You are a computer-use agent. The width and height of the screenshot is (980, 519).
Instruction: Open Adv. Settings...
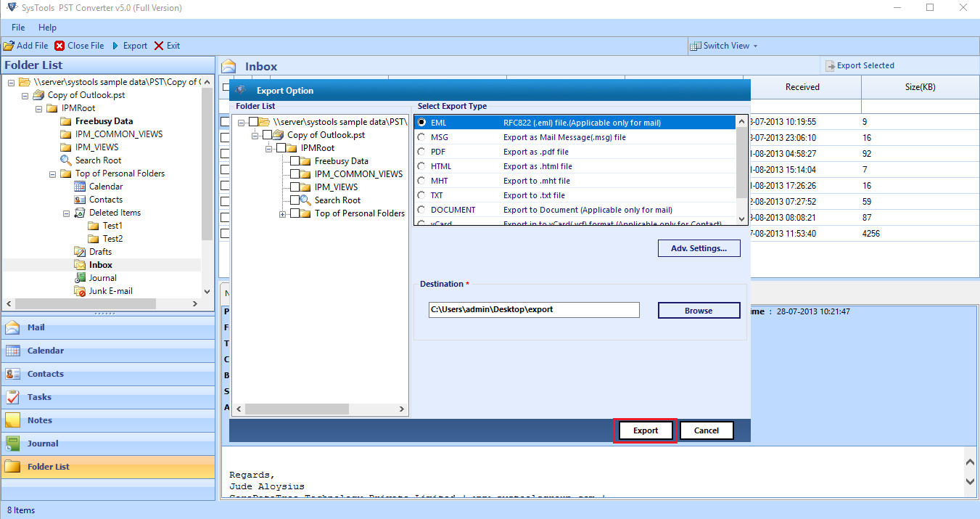pyautogui.click(x=699, y=248)
